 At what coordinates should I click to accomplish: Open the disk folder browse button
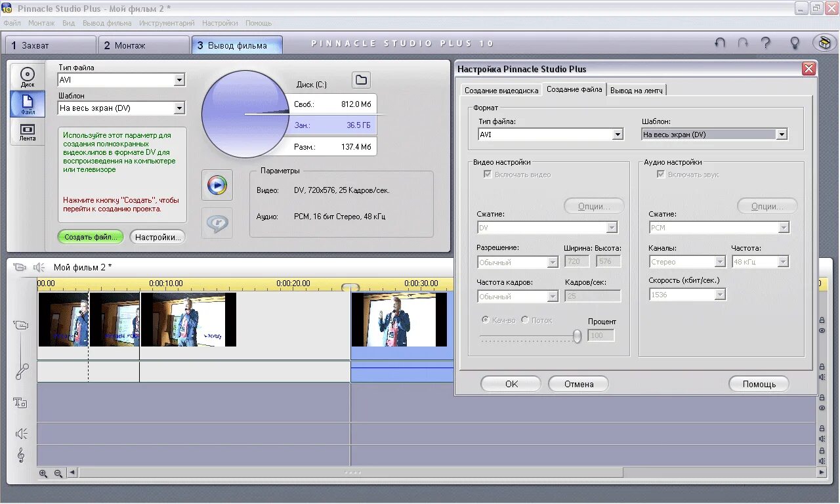(x=361, y=80)
